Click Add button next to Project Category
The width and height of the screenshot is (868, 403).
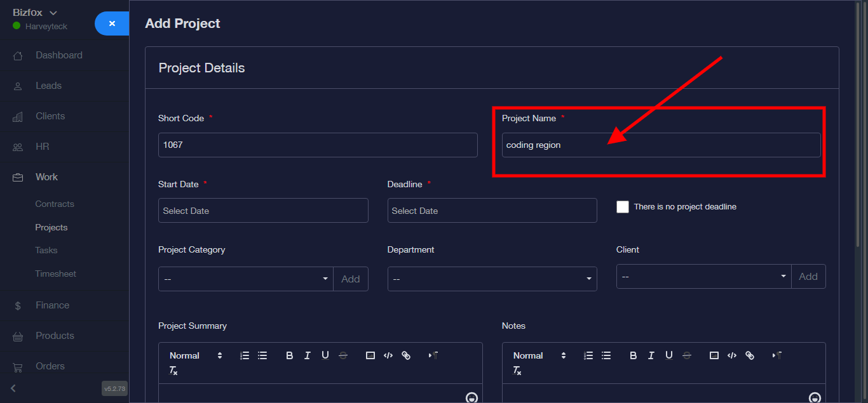pyautogui.click(x=351, y=279)
